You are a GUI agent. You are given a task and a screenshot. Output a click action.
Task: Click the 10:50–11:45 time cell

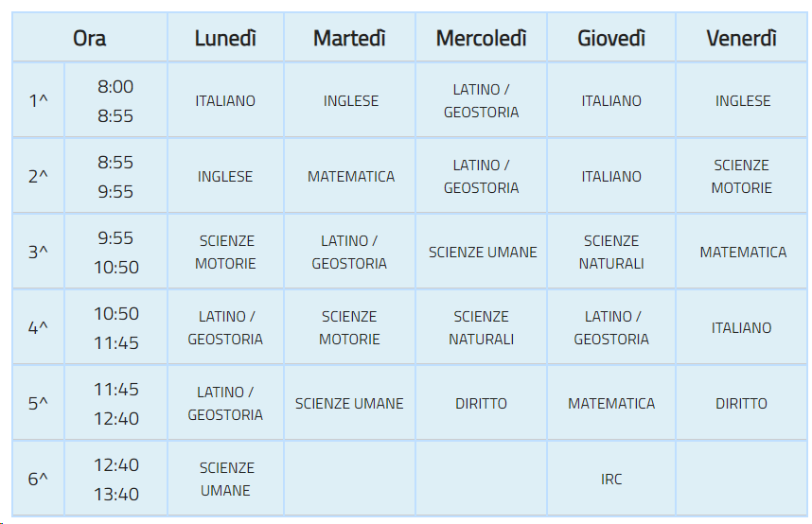[x=115, y=327]
